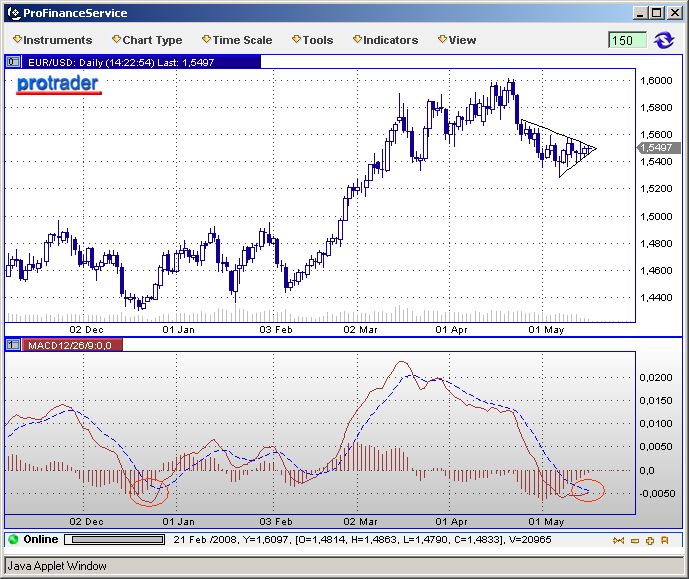Click the 1,5497 current price marker
The height and width of the screenshot is (579, 689).
[x=659, y=148]
